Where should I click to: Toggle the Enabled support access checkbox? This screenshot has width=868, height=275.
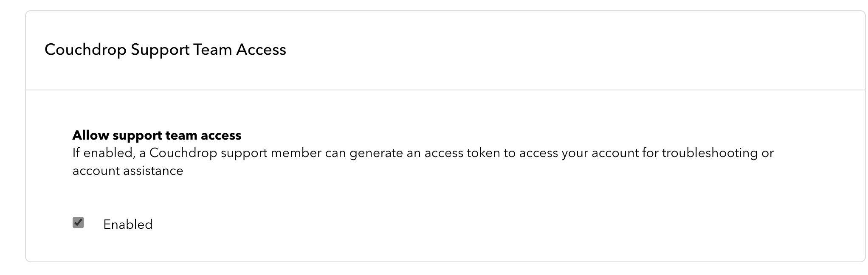(x=78, y=222)
